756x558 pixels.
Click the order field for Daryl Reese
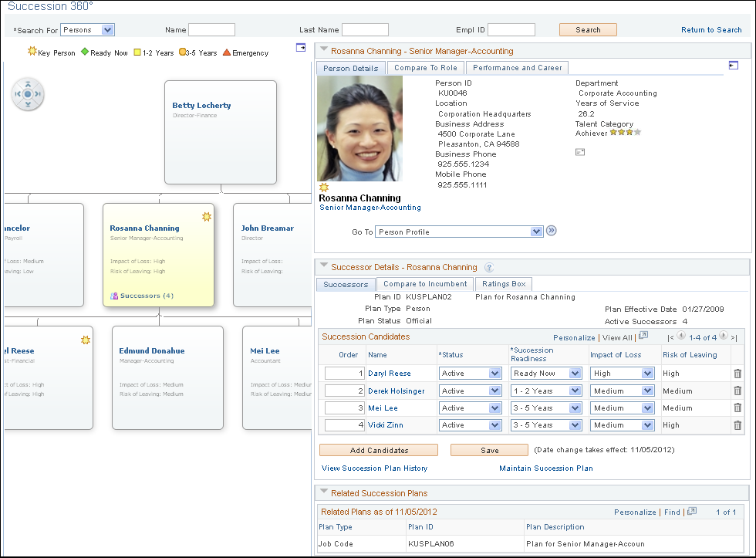[x=344, y=374]
